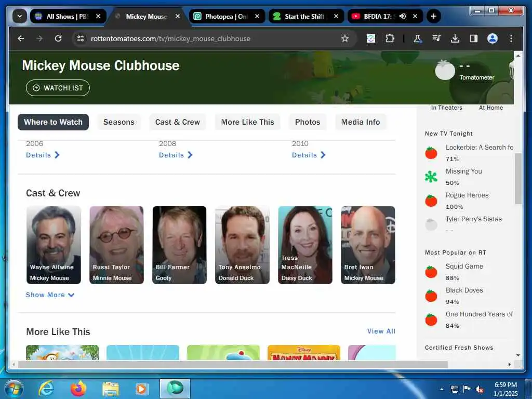Image resolution: width=532 pixels, height=399 pixels.
Task: Jump to the Cast & Crew tab
Action: coord(178,122)
